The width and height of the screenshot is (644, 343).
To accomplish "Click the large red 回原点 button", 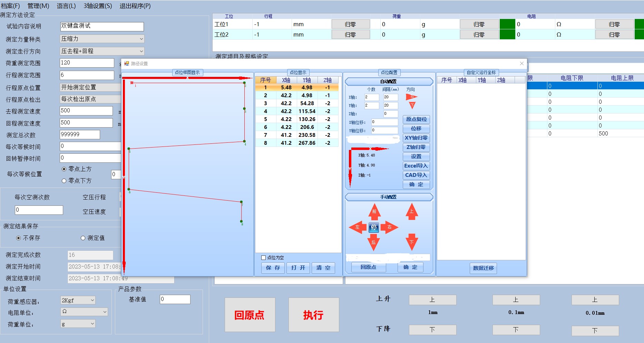I will 250,315.
